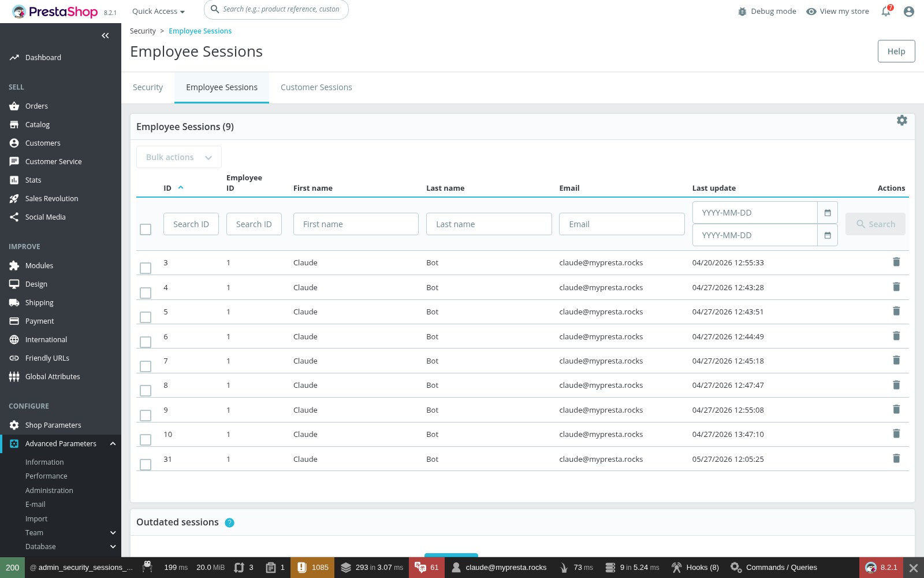The height and width of the screenshot is (578, 924).
Task: Click the Help button
Action: (x=896, y=51)
